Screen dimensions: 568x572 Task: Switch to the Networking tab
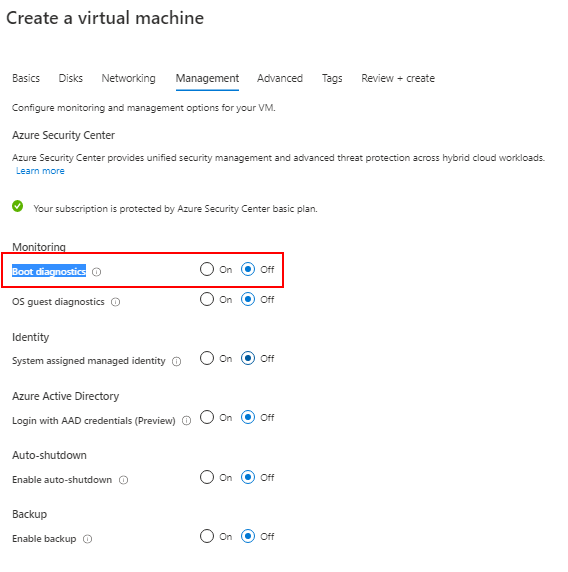(x=128, y=78)
